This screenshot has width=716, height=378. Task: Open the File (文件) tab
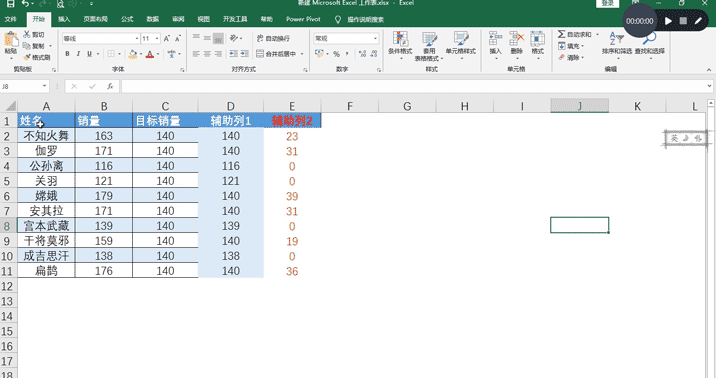10,19
